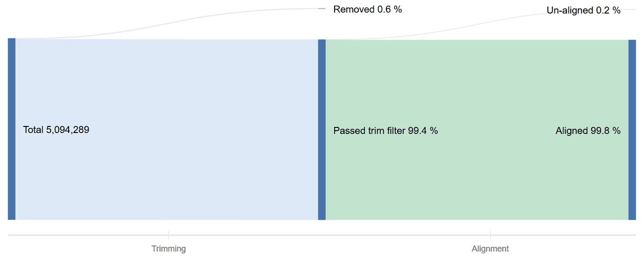
Task: Click the green Alignment flow band
Action: [x=477, y=130]
